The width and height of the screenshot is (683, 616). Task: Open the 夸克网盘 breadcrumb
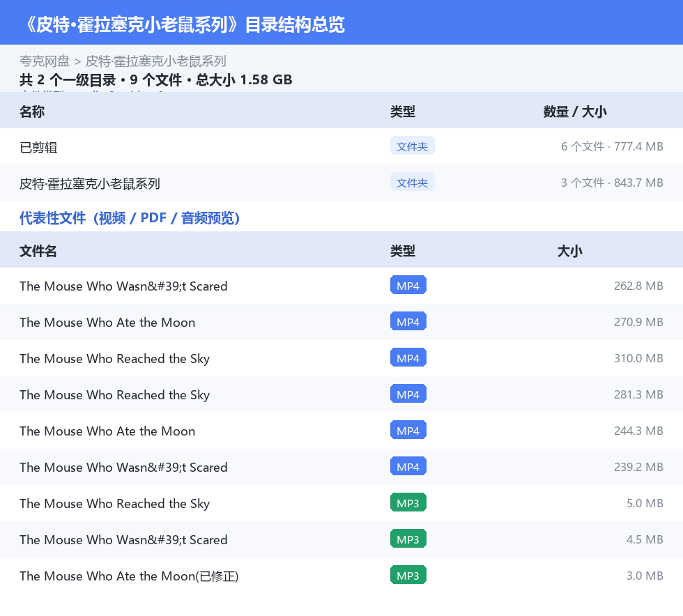point(45,61)
